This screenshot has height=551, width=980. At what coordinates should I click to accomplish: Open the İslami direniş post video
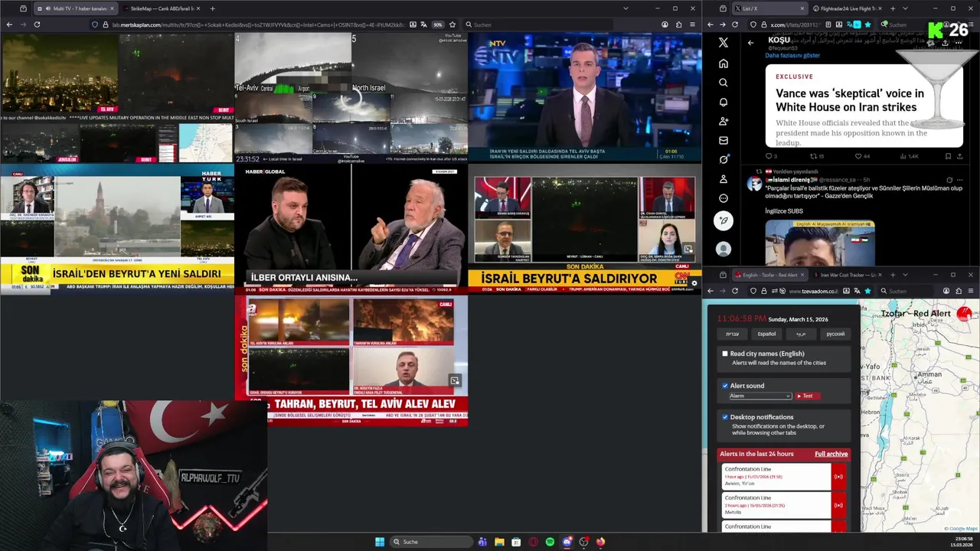coord(820,243)
